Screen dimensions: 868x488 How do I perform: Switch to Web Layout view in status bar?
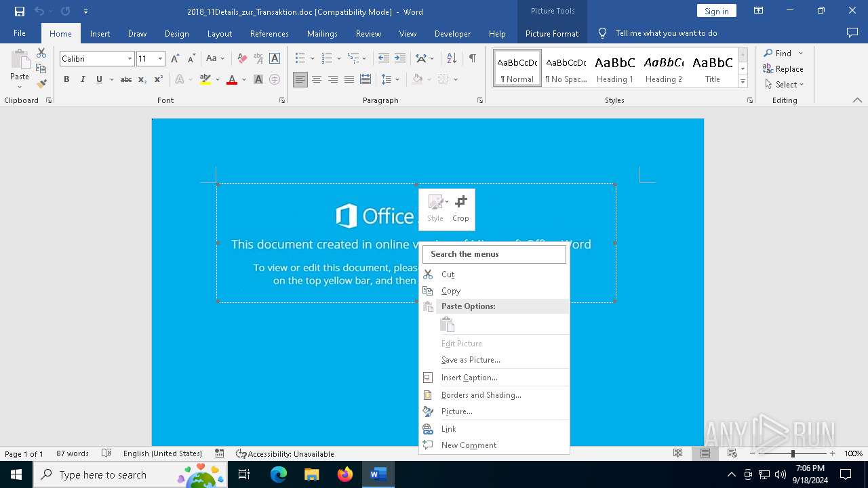pyautogui.click(x=732, y=453)
